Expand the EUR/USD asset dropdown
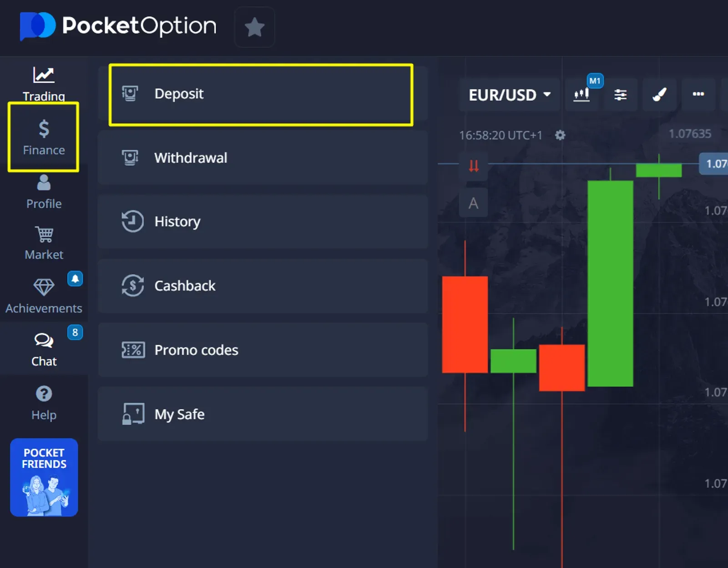The image size is (728, 568). click(x=510, y=95)
